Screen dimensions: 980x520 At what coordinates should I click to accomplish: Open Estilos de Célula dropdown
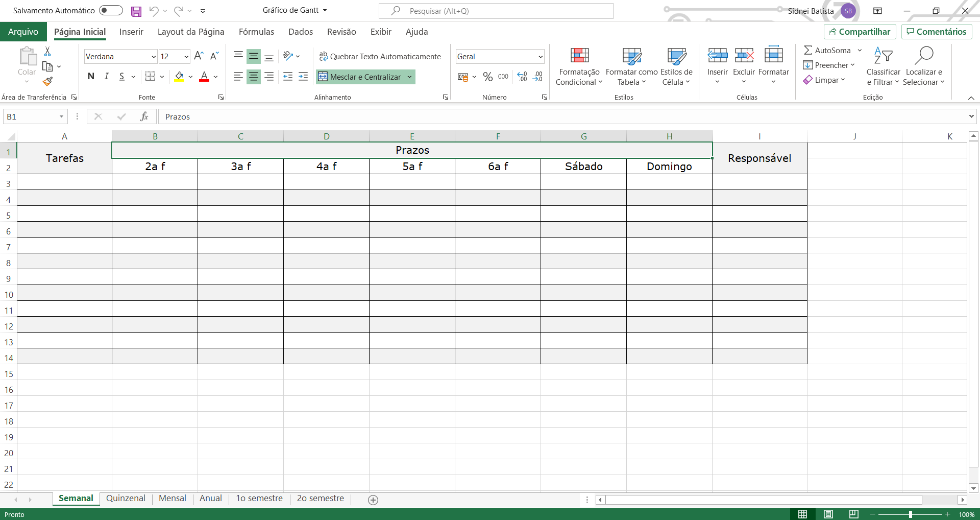pos(676,66)
